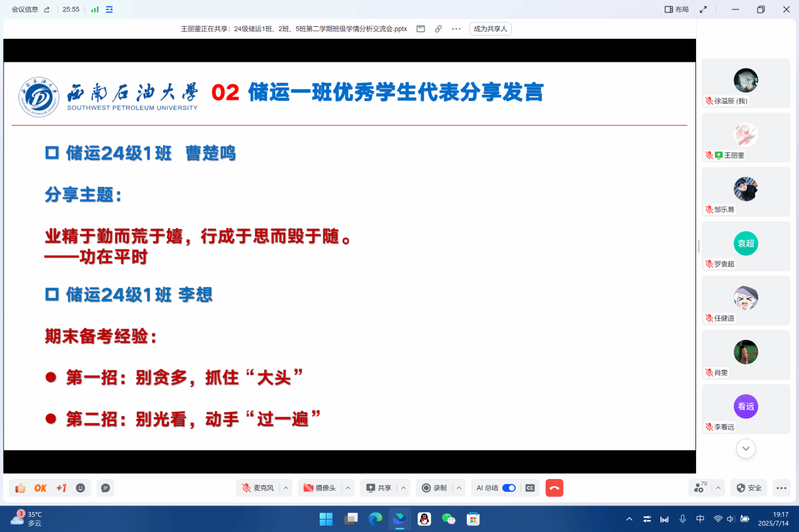The image size is (799, 532).
Task: Send the OK reaction
Action: tap(41, 488)
